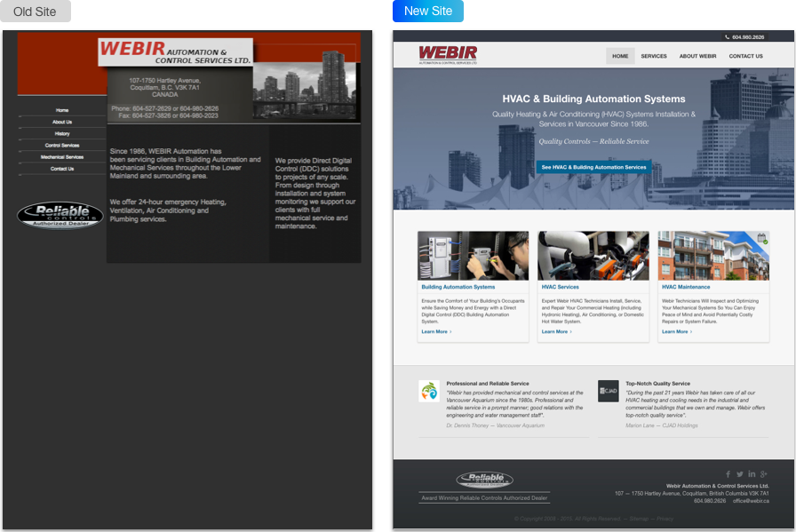Select History in the old site sidebar
This screenshot has height=532, width=796.
(x=62, y=133)
